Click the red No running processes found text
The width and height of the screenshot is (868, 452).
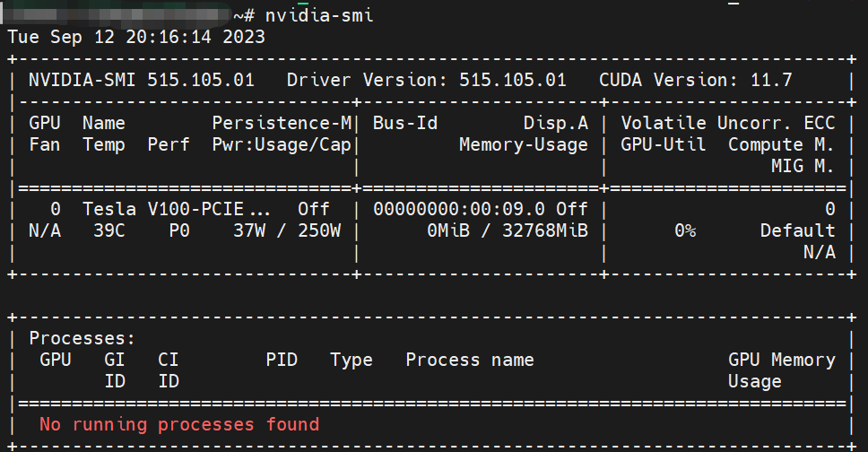pyautogui.click(x=178, y=424)
